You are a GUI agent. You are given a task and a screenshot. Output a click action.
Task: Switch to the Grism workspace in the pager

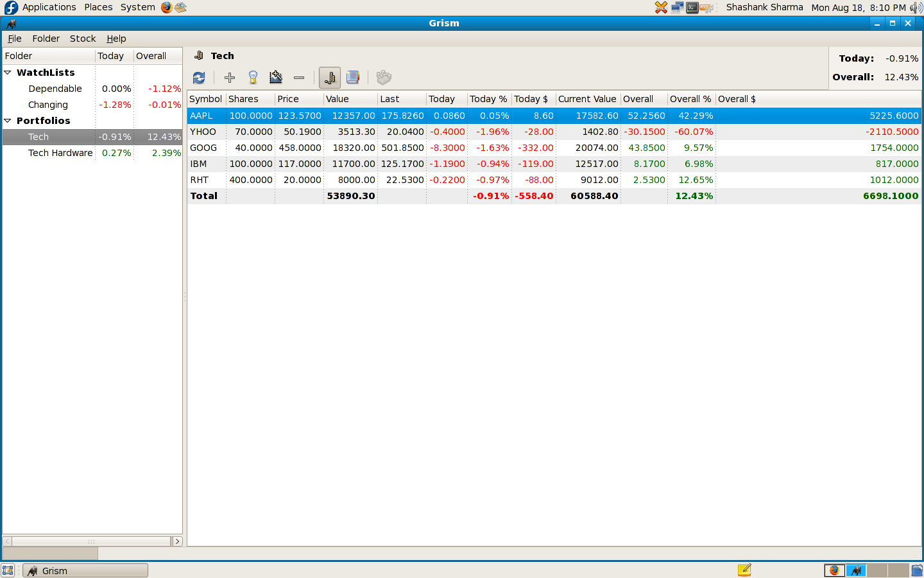pos(856,570)
